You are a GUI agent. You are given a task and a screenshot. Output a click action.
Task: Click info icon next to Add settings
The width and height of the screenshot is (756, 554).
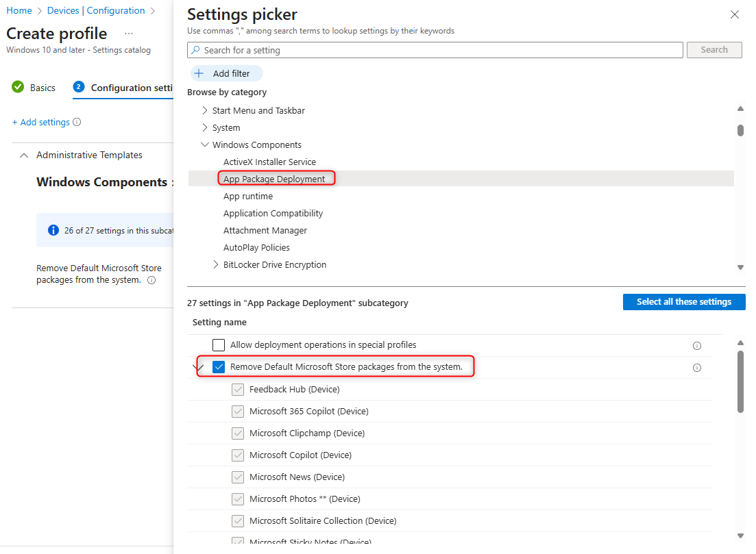pos(77,122)
